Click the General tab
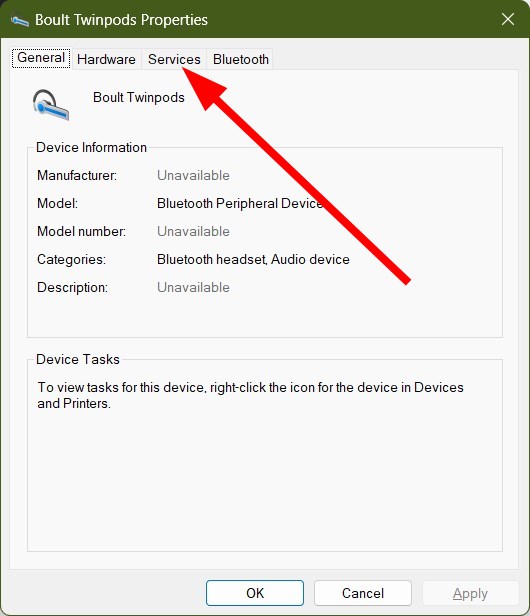 (41, 58)
